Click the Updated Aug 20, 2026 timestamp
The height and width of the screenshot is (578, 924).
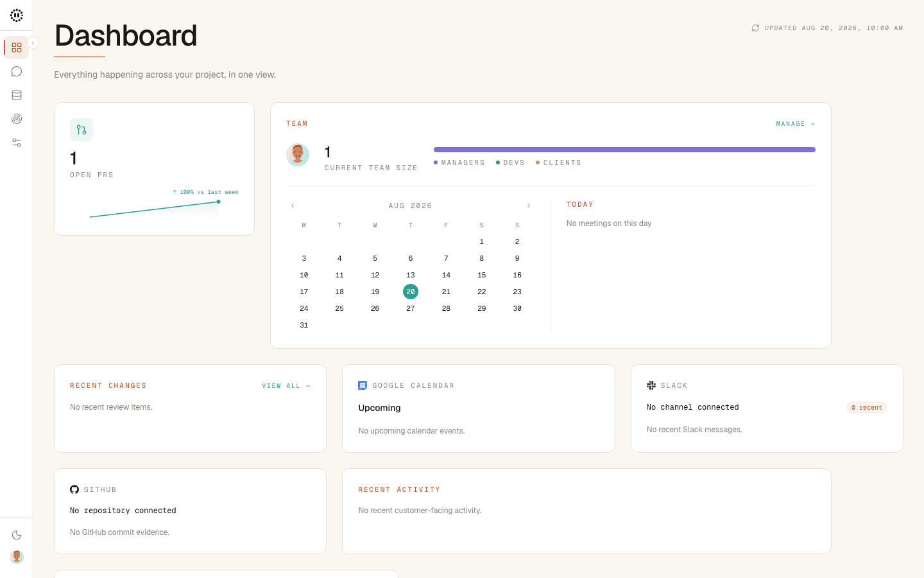[x=834, y=28]
